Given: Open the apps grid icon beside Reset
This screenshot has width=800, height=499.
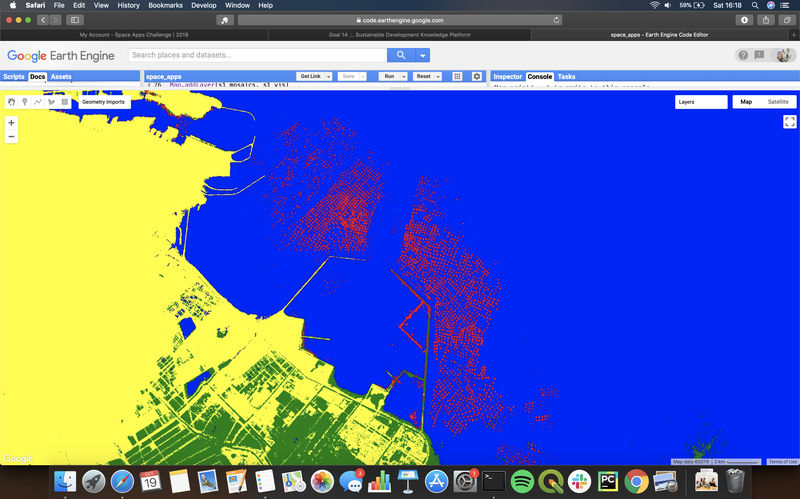Looking at the screenshot, I should point(457,76).
